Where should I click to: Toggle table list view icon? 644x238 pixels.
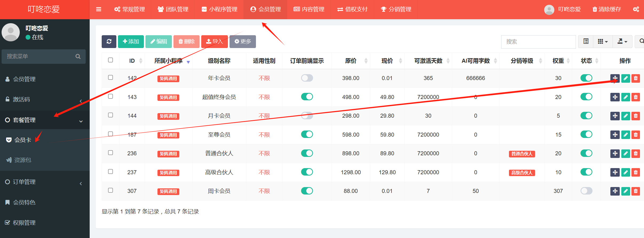click(586, 41)
